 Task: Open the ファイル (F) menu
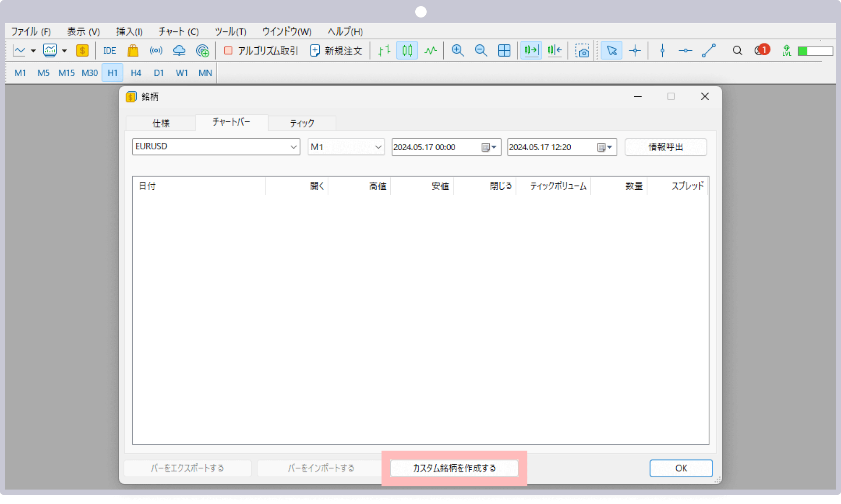[x=31, y=32]
